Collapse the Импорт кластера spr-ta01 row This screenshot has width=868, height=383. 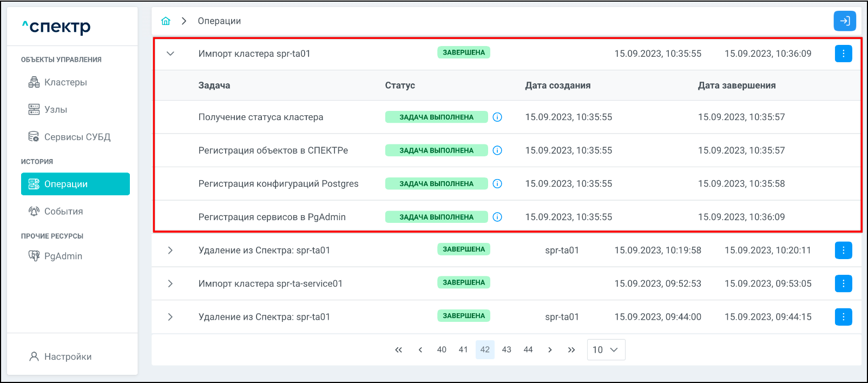pos(170,54)
